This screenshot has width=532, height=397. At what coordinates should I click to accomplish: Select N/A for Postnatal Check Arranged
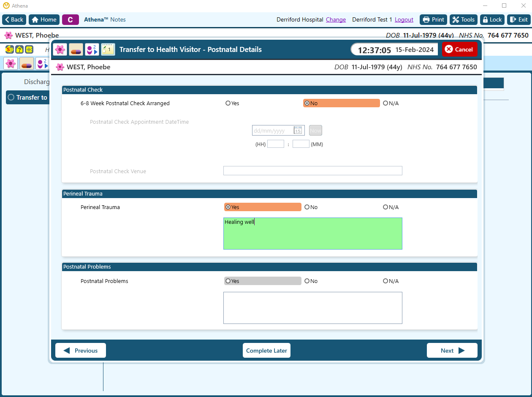pos(391,103)
